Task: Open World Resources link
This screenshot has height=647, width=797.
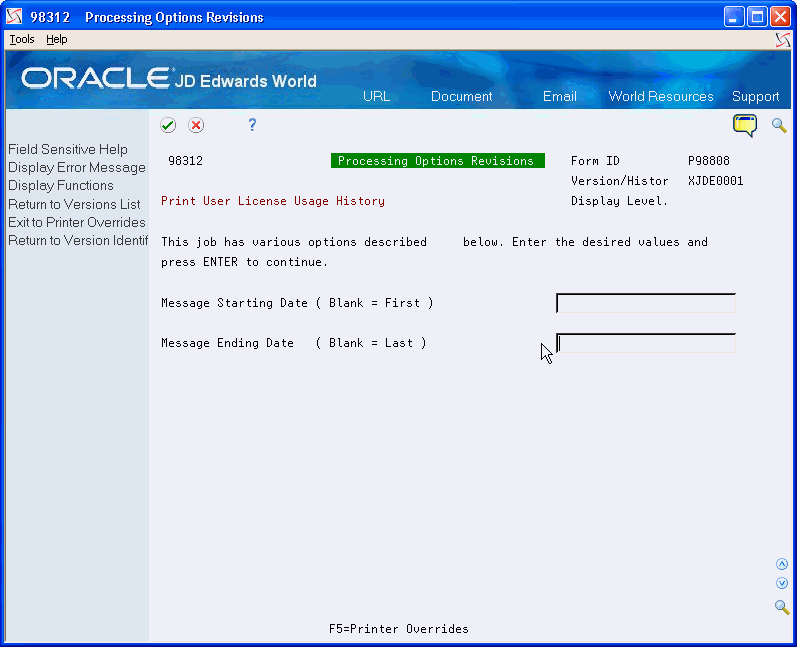Action: [x=661, y=97]
